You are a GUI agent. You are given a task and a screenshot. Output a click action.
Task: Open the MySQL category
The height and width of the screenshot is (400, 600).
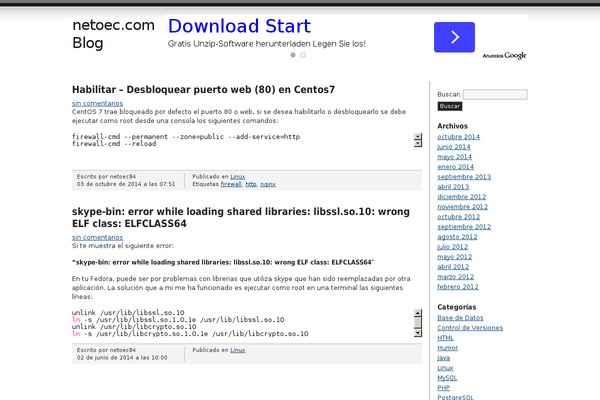point(447,377)
